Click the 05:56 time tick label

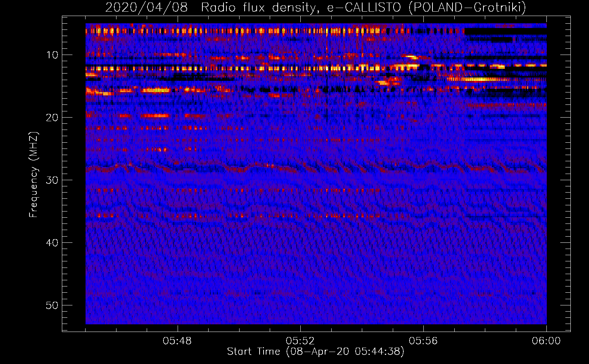click(x=423, y=341)
